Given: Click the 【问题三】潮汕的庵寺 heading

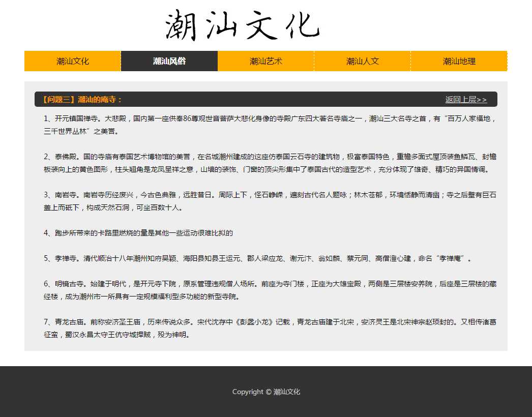Looking at the screenshot, I should (x=81, y=100).
